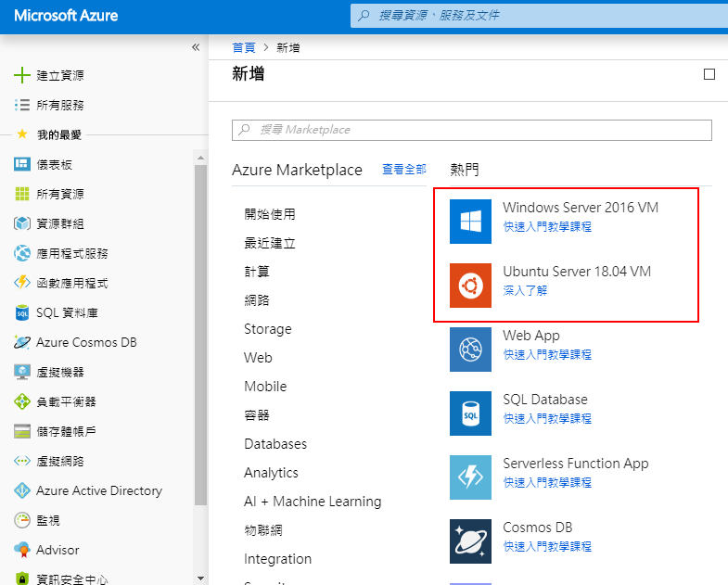The image size is (728, 585).
Task: Click the 儀表板 dashboard icon
Action: 22,164
